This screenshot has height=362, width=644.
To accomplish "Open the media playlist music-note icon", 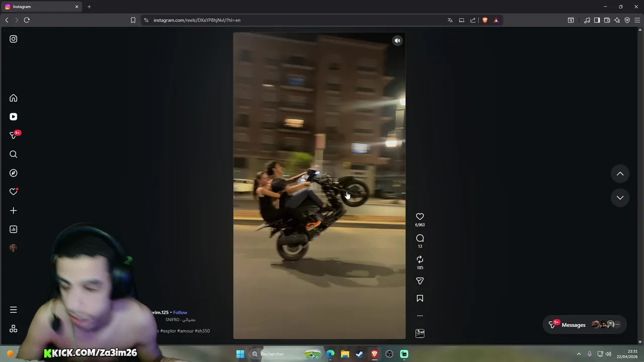I will coord(587,20).
